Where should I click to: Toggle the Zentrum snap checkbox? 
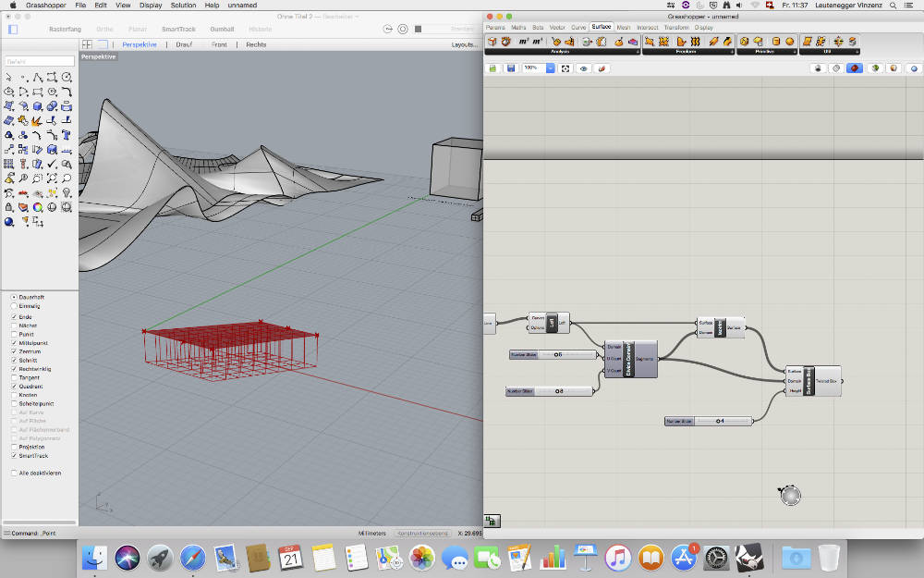coord(14,351)
